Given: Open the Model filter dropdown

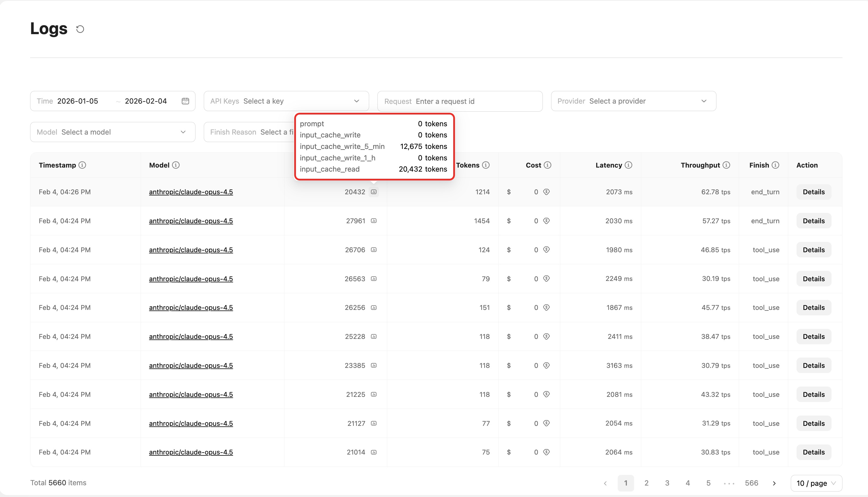Looking at the screenshot, I should point(113,132).
